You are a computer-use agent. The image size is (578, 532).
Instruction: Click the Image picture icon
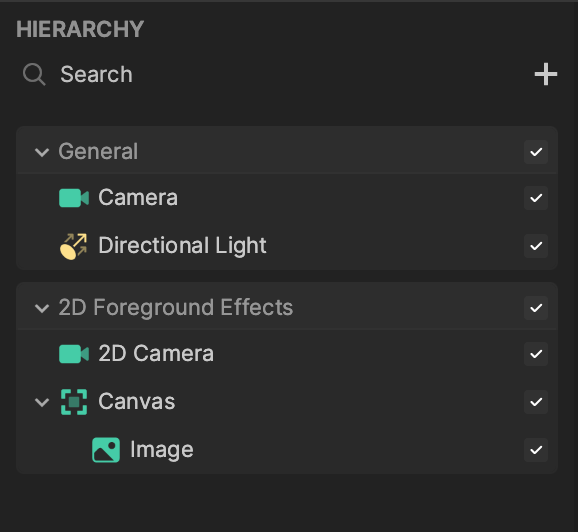coord(106,450)
